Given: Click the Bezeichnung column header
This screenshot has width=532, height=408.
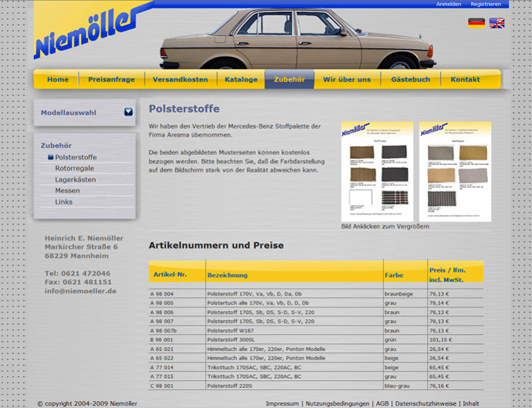Looking at the screenshot, I should 227,275.
